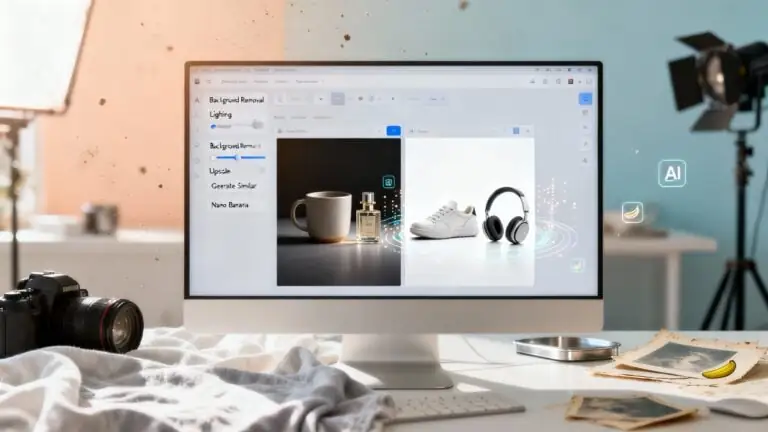
Task: Click the blue icon at the top of the right sidebar
Action: [x=585, y=99]
